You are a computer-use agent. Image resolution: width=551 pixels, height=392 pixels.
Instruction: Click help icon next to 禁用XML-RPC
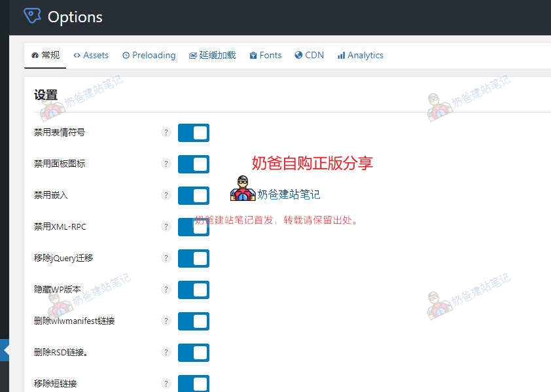[166, 226]
